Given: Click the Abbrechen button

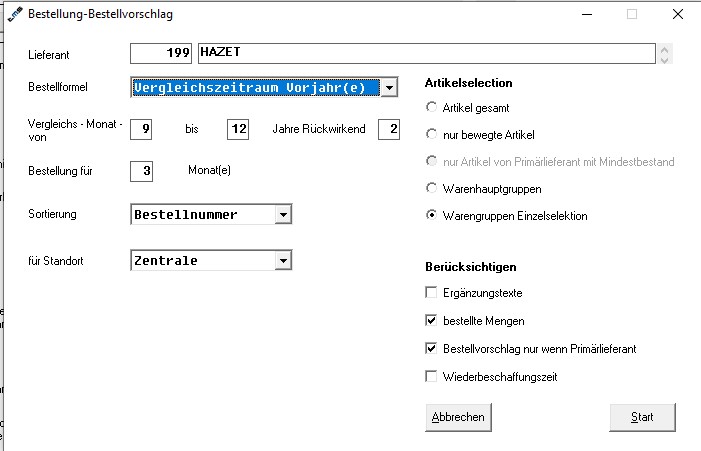Looking at the screenshot, I should click(458, 417).
